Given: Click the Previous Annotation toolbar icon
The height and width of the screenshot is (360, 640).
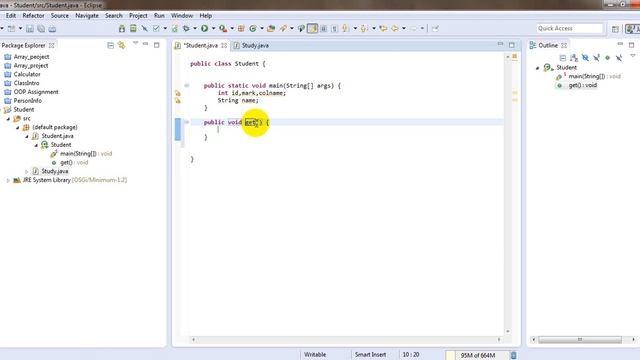Looking at the screenshot, I should (364, 28).
